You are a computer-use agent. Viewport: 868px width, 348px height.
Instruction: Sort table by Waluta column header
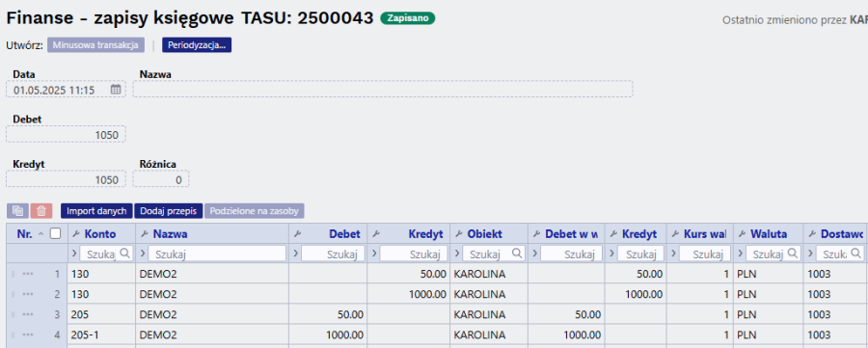click(x=769, y=234)
